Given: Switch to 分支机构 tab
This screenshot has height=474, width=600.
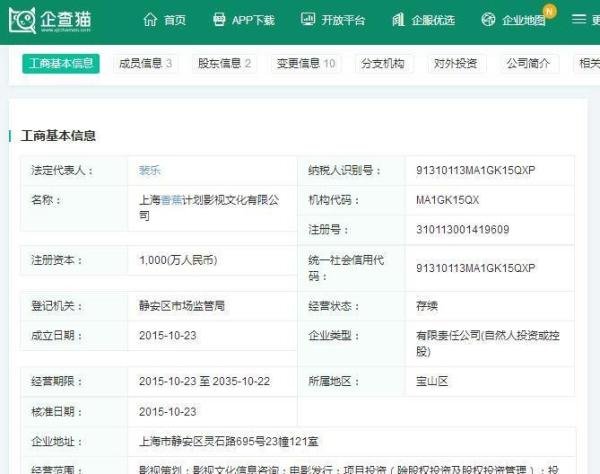Looking at the screenshot, I should (384, 64).
